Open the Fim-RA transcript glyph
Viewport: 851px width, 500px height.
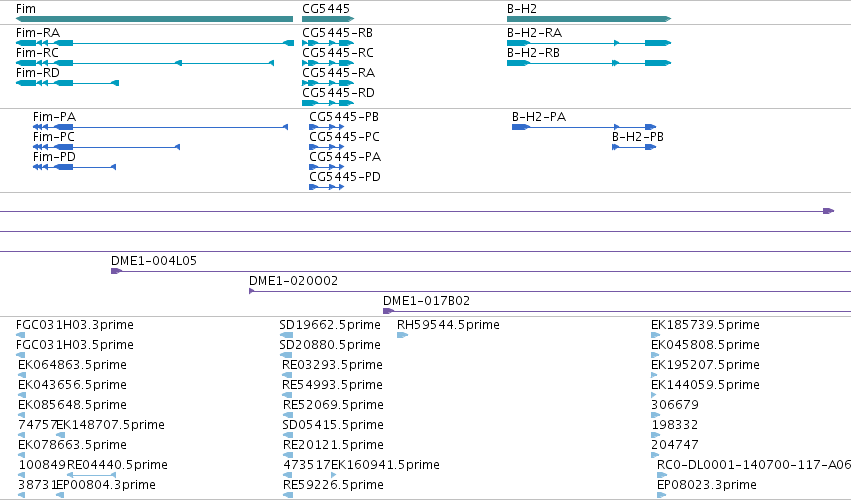pos(155,43)
